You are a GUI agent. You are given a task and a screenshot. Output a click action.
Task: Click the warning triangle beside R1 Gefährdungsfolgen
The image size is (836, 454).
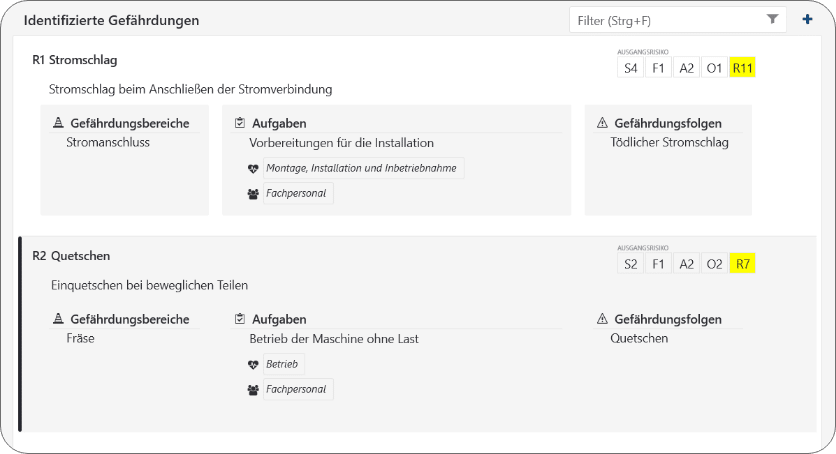pos(602,123)
